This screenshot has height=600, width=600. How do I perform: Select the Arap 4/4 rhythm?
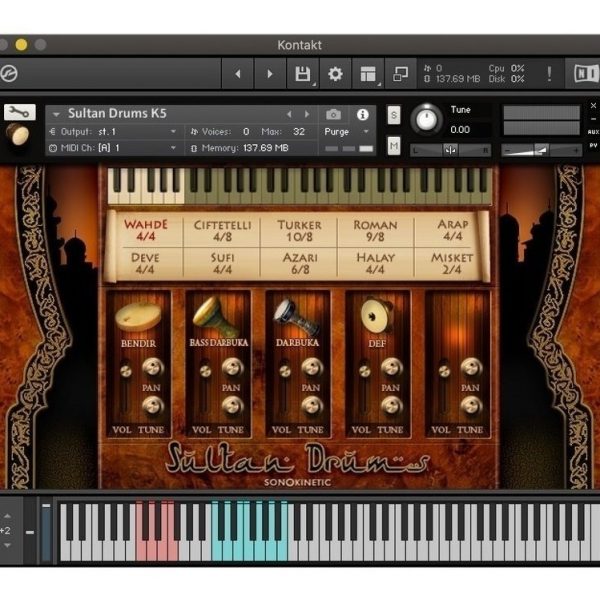pyautogui.click(x=453, y=230)
